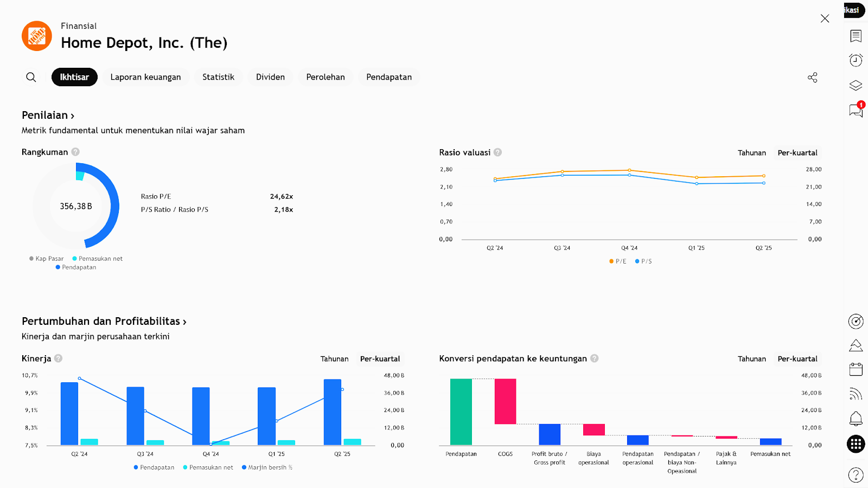Open the Laporan keuangan tab
Image resolution: width=868 pixels, height=488 pixels.
145,77
